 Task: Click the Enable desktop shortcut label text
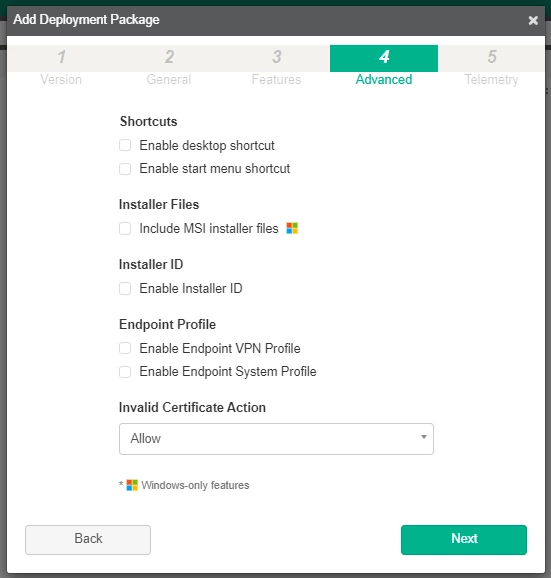pos(207,146)
